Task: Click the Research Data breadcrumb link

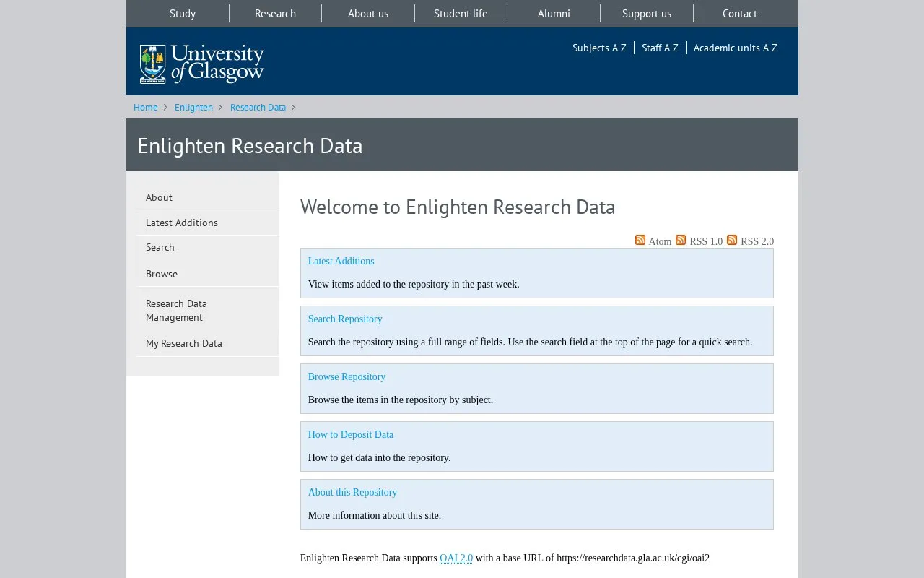Action: [x=258, y=107]
